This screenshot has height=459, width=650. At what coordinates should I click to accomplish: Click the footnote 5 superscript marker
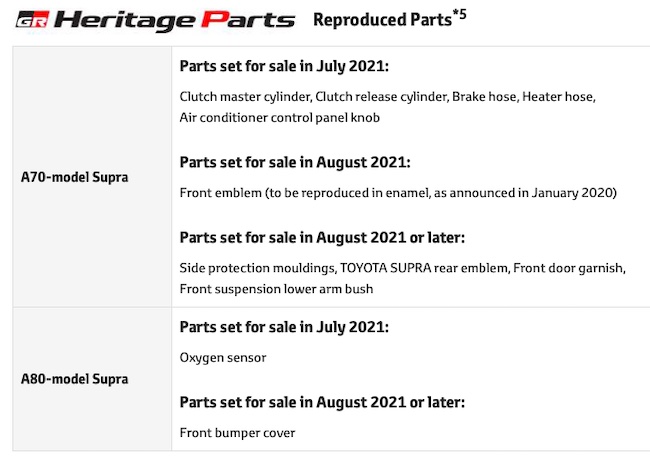point(459,15)
